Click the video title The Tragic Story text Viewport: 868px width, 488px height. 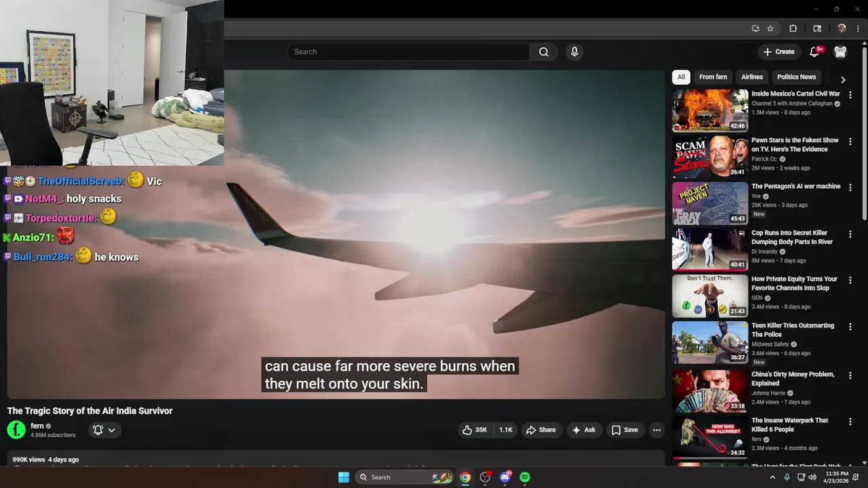[90, 411]
